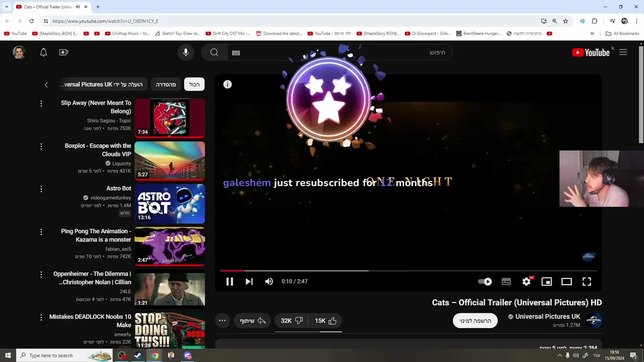Screen dimensions: 644x362
Task: Bookmark this page with the star
Action: (566, 21)
